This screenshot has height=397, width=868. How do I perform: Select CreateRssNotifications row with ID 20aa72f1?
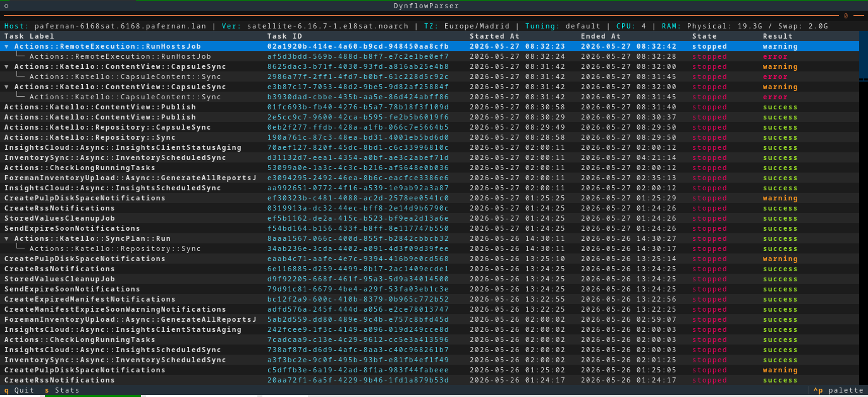pyautogui.click(x=430, y=380)
